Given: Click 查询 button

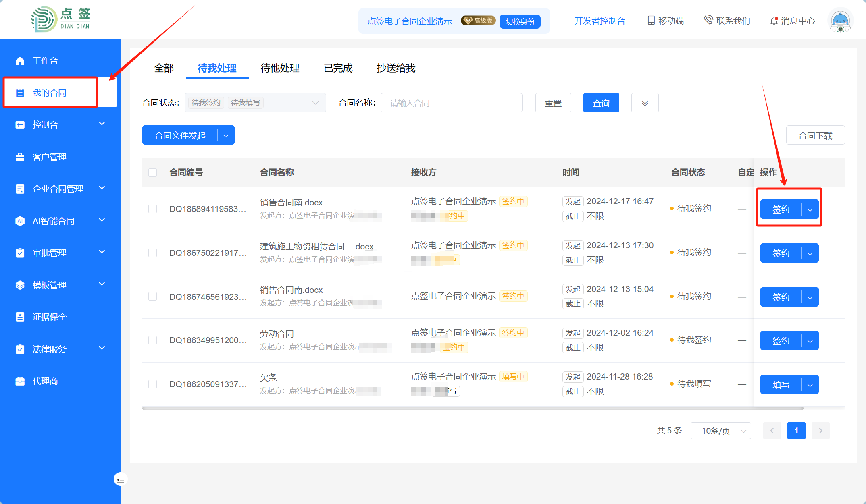Looking at the screenshot, I should [x=601, y=103].
